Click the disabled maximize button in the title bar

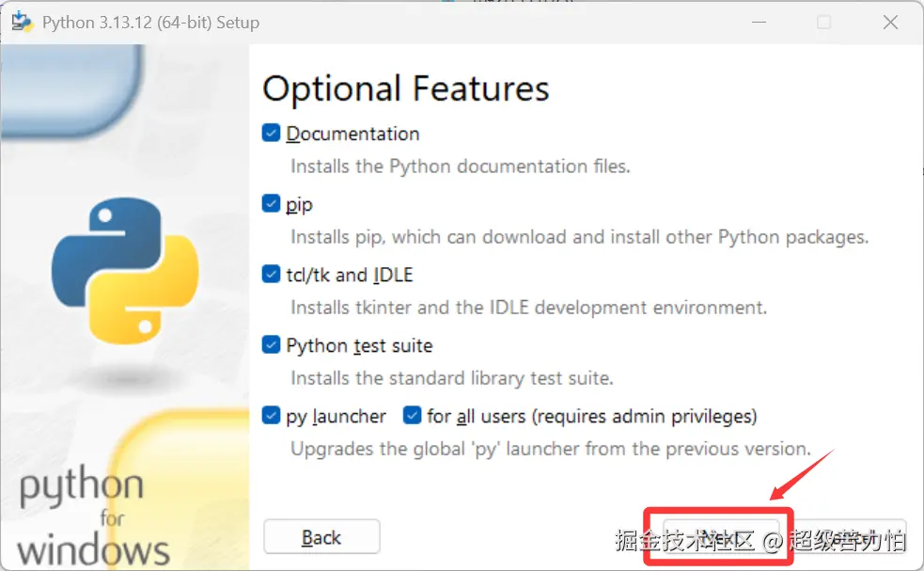pyautogui.click(x=823, y=23)
